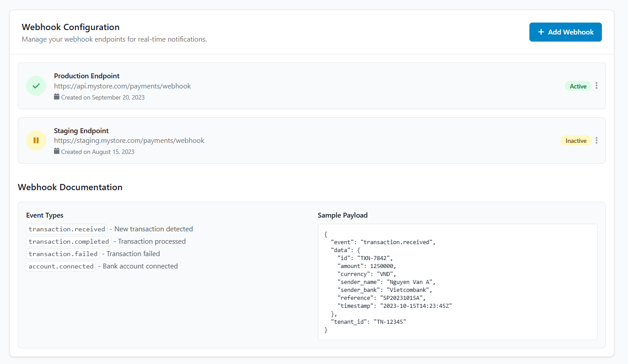Click the yellow pause icon on Staging Endpoint
Screen dimensions: 628x364
[36, 140]
